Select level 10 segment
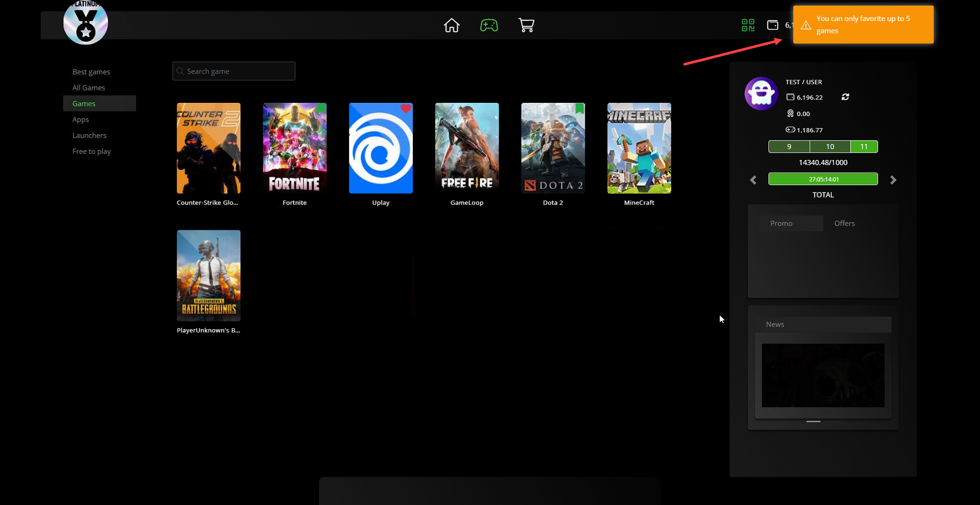Viewport: 980px width, 505px height. coord(830,147)
